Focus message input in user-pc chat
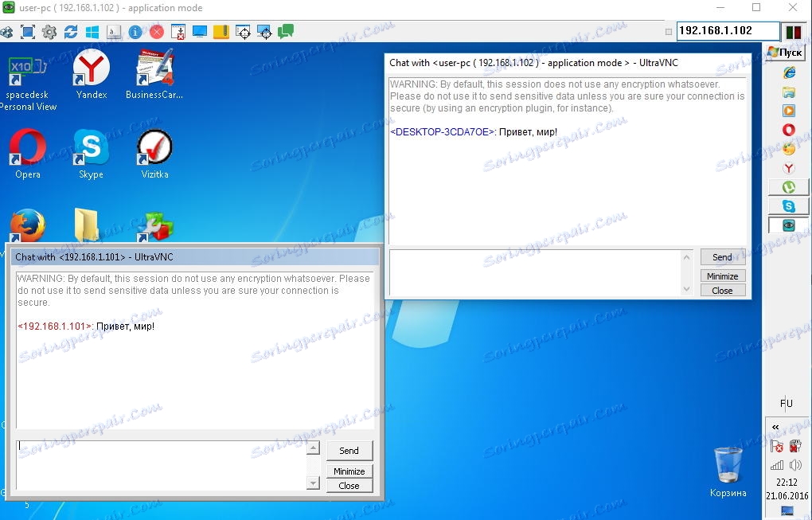 [536, 273]
